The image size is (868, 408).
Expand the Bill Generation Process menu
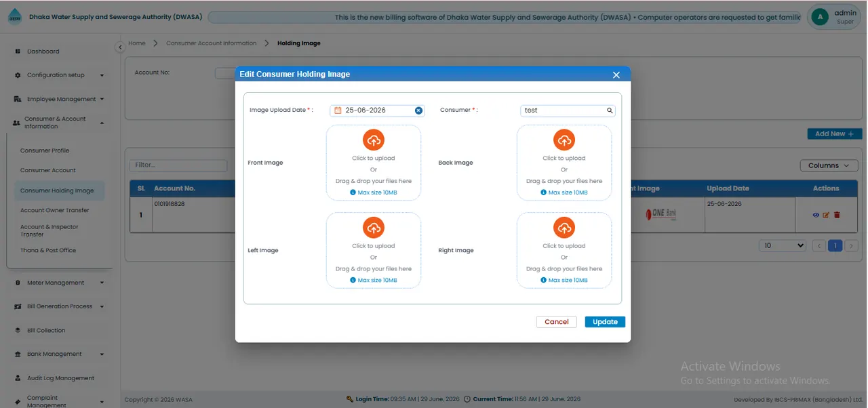coord(59,306)
